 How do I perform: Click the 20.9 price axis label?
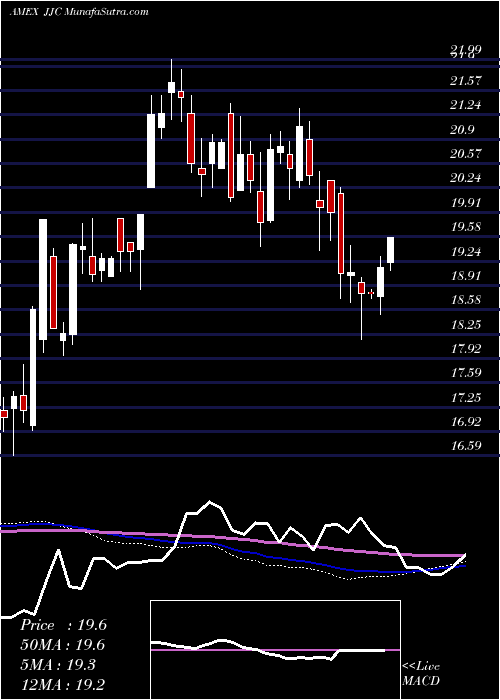[464, 130]
